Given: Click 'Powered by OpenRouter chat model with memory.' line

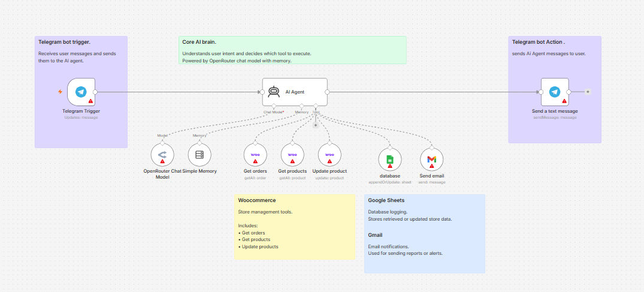Looking at the screenshot, I should coord(237,61).
